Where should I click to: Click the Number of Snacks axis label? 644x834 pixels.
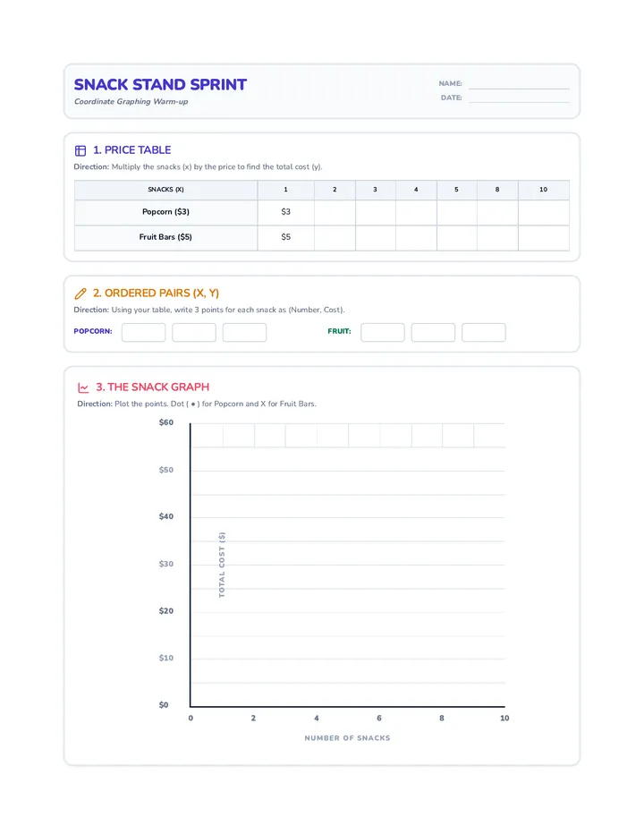coord(347,737)
